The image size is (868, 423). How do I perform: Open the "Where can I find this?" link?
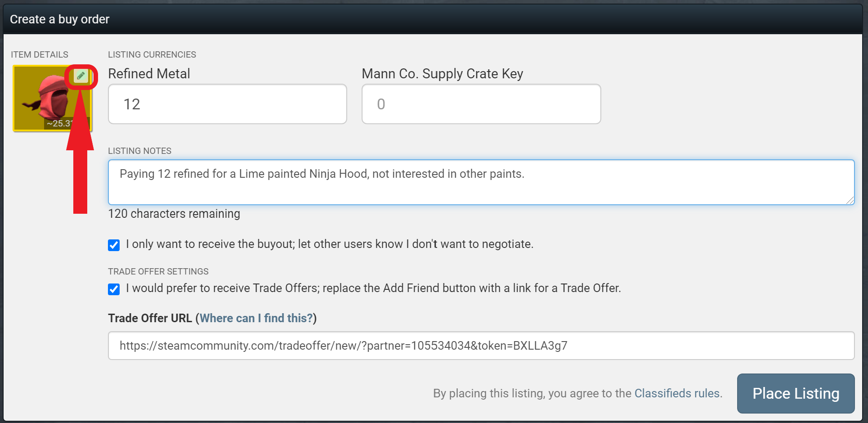click(x=256, y=319)
